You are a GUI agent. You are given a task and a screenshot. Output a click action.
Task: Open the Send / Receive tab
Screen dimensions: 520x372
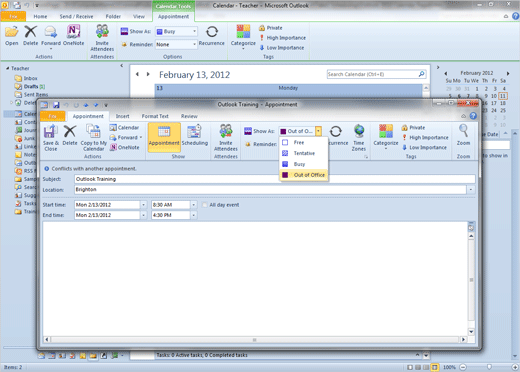[76, 17]
